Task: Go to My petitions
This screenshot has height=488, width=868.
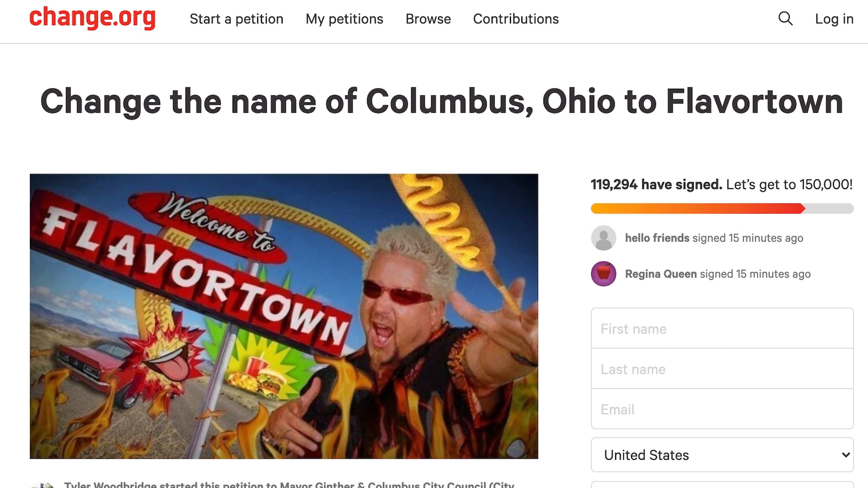Action: pyautogui.click(x=344, y=19)
